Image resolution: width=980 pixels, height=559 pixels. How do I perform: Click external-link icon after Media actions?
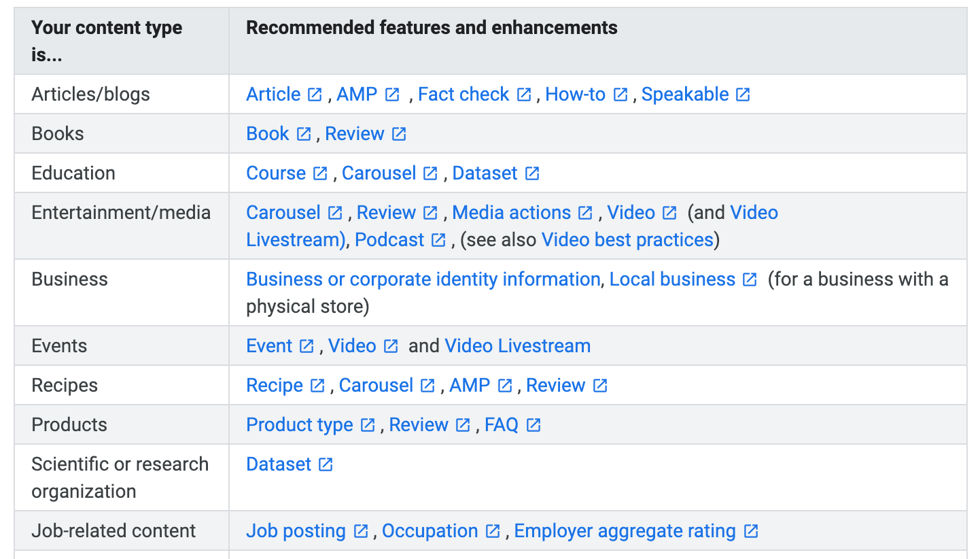pos(585,213)
